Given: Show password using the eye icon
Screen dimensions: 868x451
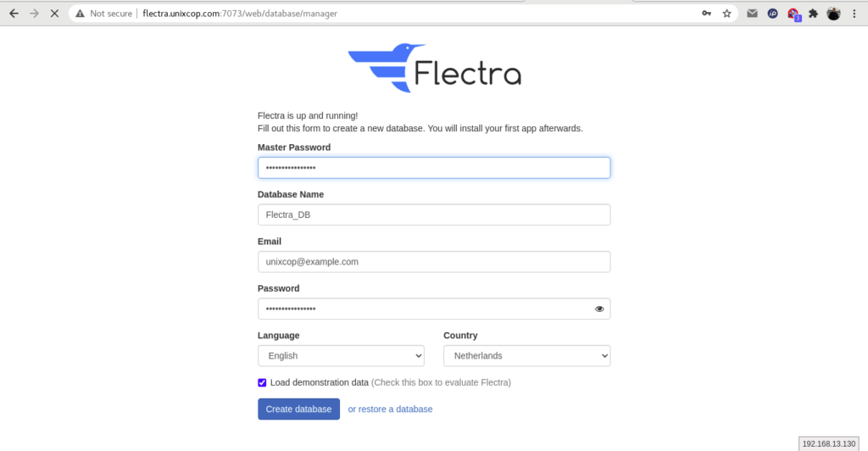Looking at the screenshot, I should 599,309.
